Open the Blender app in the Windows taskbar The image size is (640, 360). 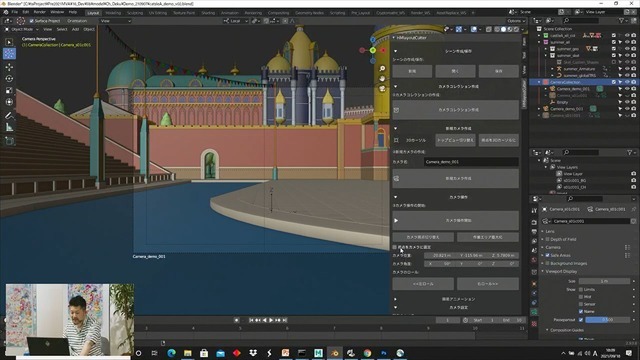tap(334, 353)
